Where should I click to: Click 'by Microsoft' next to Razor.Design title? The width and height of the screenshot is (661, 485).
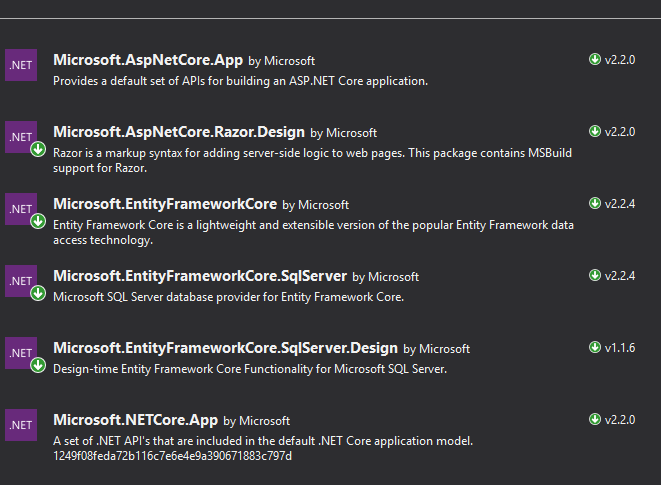tap(344, 133)
